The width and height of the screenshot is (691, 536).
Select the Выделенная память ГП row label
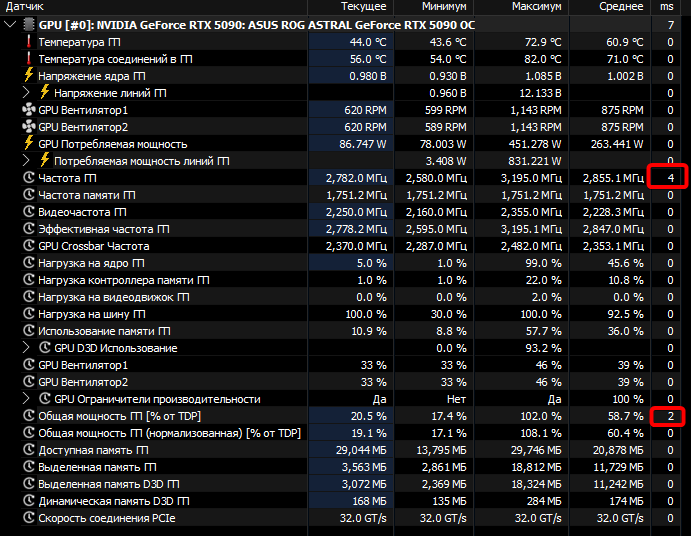click(x=97, y=467)
